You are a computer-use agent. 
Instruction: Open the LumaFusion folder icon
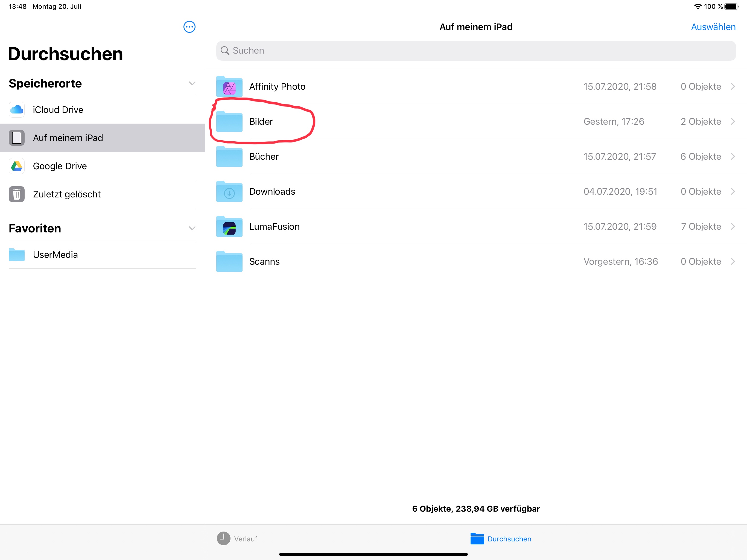pos(229,227)
